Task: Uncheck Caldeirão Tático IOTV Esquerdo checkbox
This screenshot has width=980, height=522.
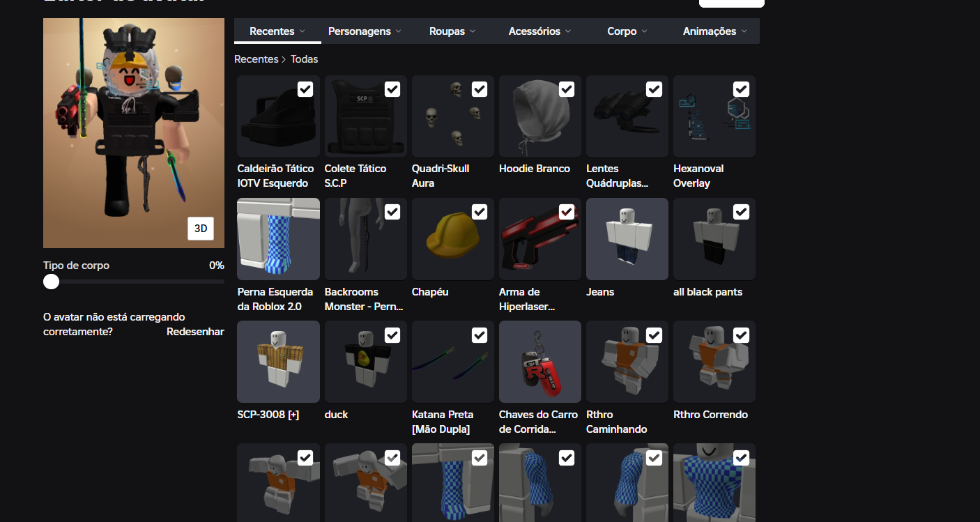Action: pos(305,89)
